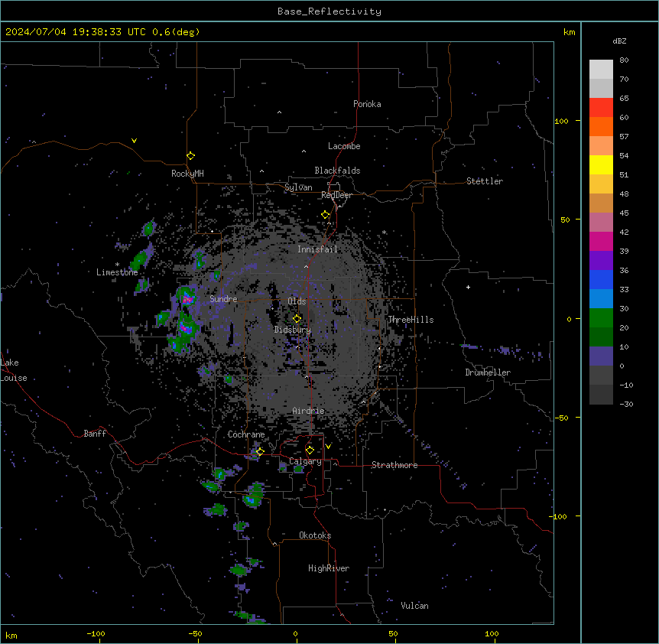Select the Lacombe city label
The height and width of the screenshot is (644, 659).
[344, 146]
